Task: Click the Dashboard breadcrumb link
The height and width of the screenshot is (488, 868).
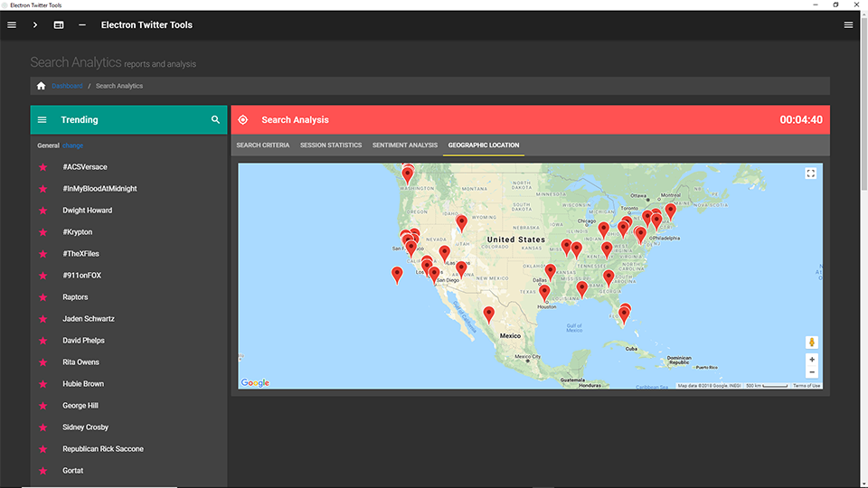Action: (67, 86)
